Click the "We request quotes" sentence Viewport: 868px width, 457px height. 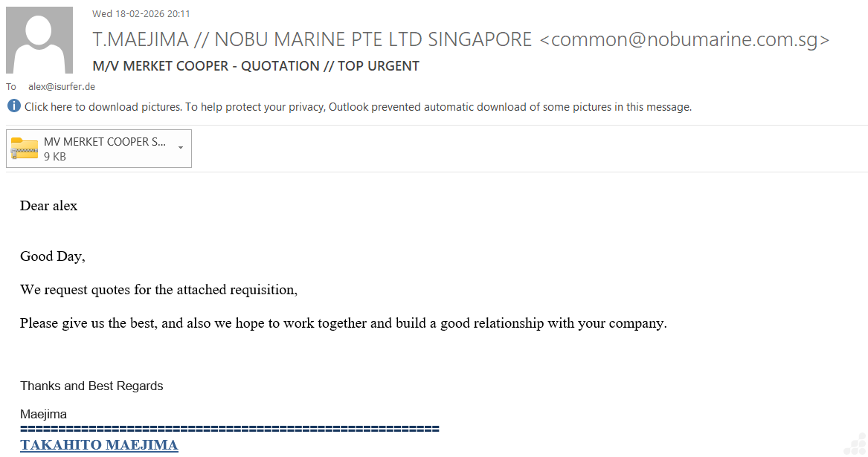(158, 290)
